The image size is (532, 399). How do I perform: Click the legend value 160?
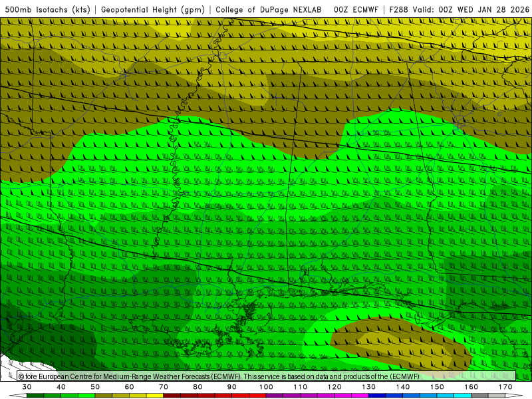coord(471,387)
